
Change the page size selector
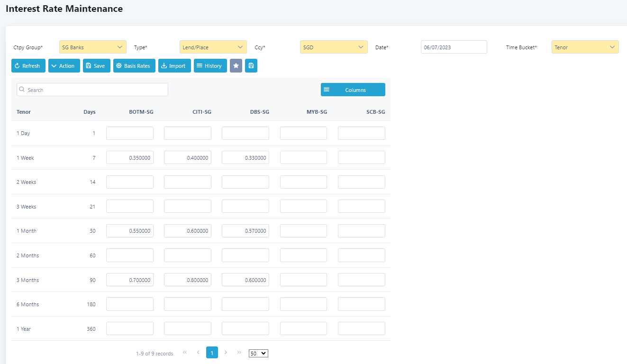click(258, 353)
